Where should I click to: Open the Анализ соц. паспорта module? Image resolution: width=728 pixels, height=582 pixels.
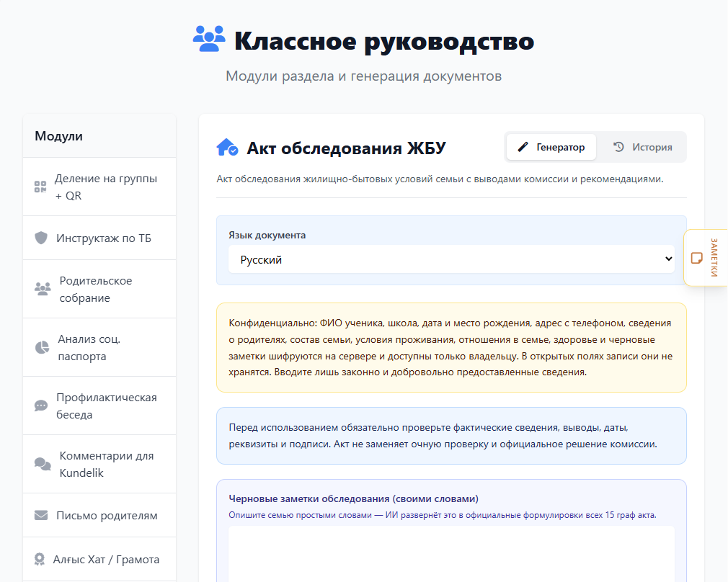(99, 347)
